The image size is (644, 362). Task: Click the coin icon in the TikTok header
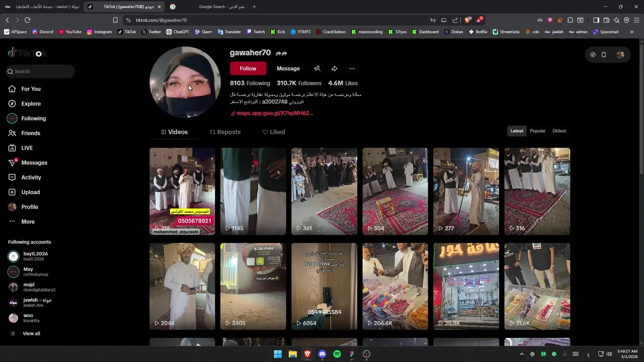click(x=593, y=55)
